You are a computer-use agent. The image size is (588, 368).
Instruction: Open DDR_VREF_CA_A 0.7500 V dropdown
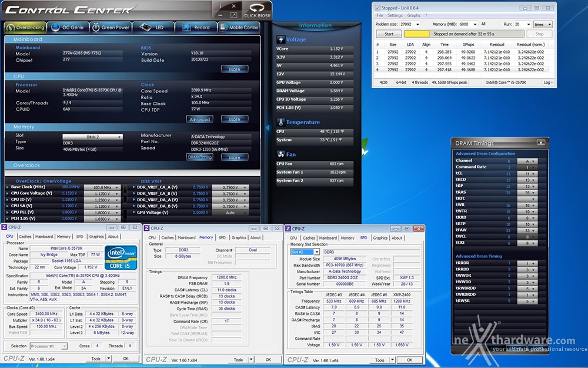tap(230, 187)
